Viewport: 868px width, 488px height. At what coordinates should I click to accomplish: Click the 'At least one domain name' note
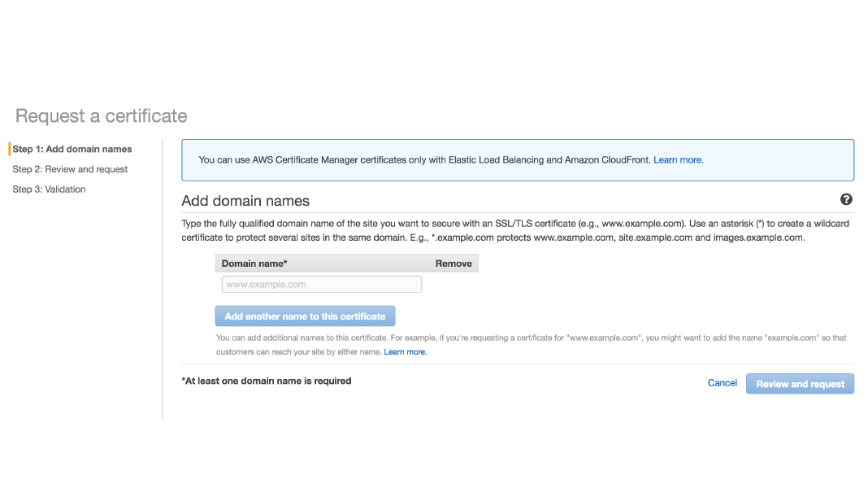267,381
